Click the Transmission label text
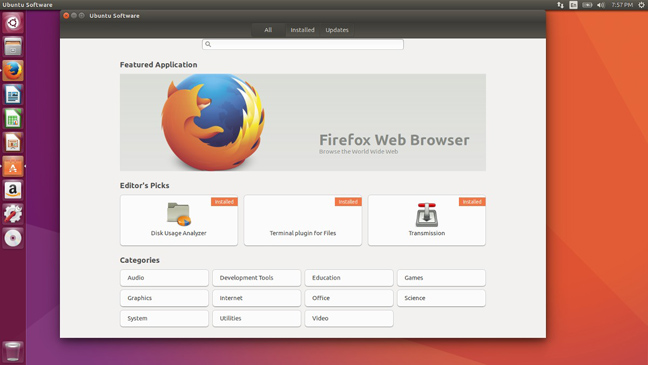The height and width of the screenshot is (365, 648). [427, 233]
